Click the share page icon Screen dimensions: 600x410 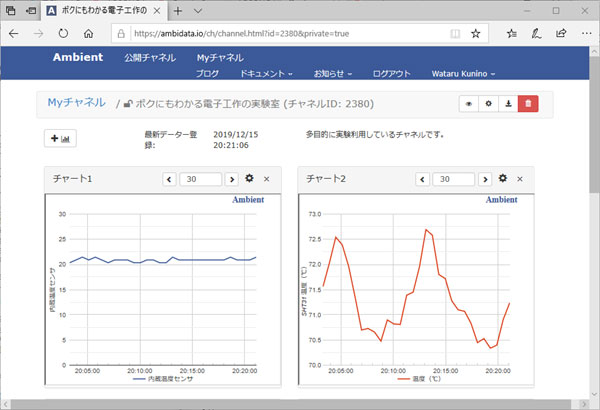coord(561,34)
